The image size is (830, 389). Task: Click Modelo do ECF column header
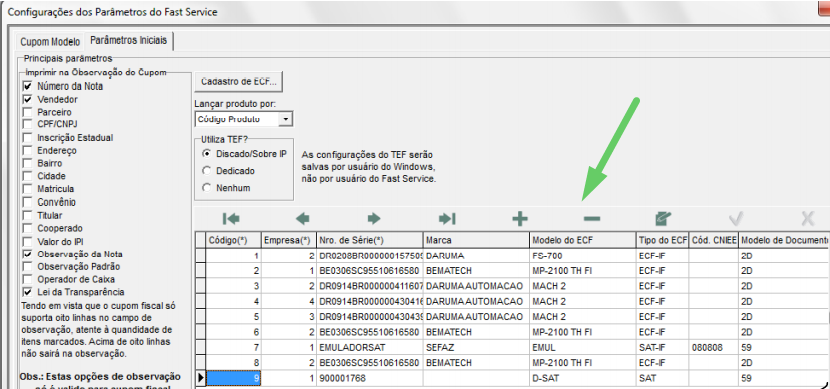[x=583, y=240]
